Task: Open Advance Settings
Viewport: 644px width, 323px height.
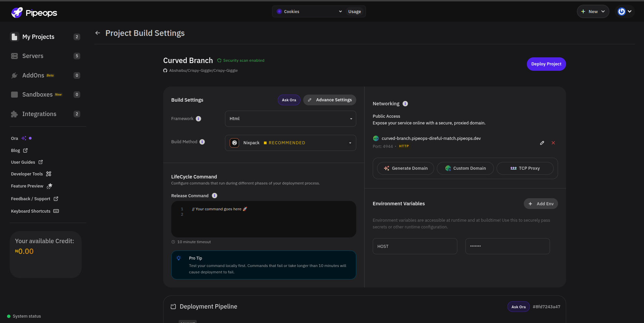Action: pyautogui.click(x=330, y=100)
